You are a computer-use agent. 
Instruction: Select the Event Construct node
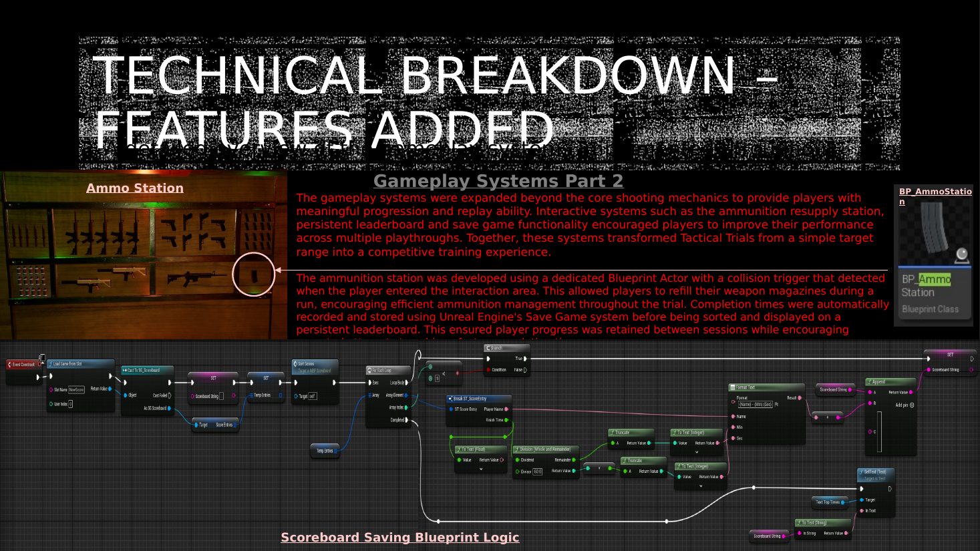[23, 371]
